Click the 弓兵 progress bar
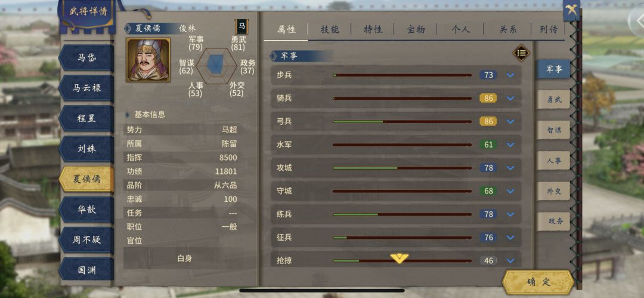The height and width of the screenshot is (298, 644). point(402,121)
